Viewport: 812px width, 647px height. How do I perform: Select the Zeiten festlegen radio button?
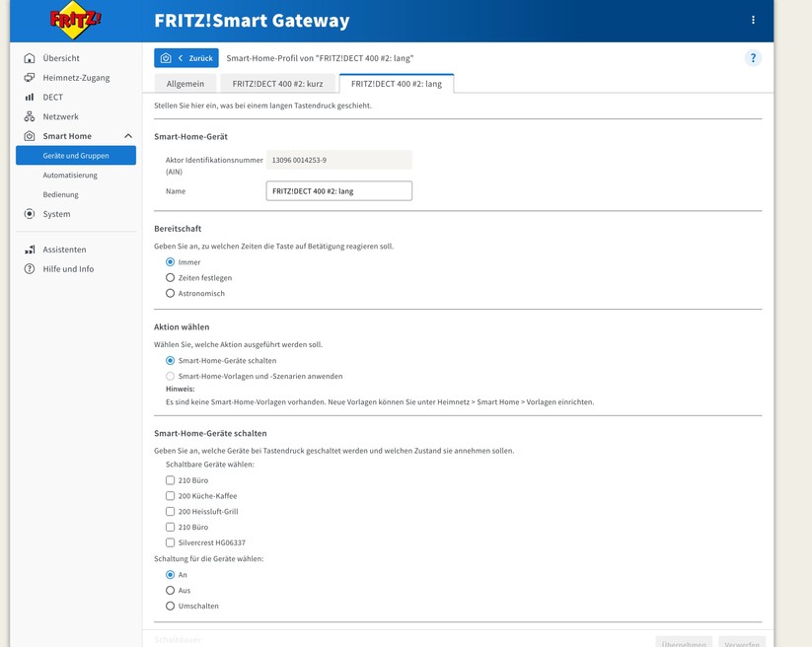[170, 277]
